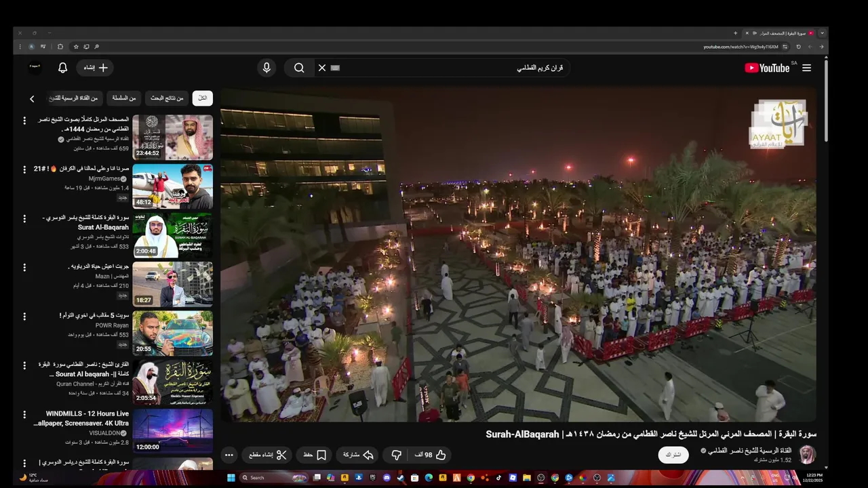Open 23:44:52 full Quran video thumbnail
The image size is (868, 488).
point(172,137)
